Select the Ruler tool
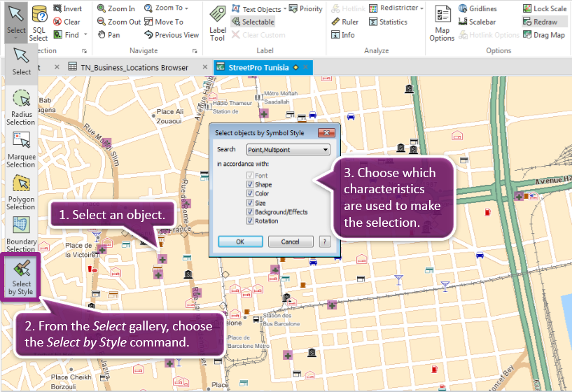 tap(345, 22)
